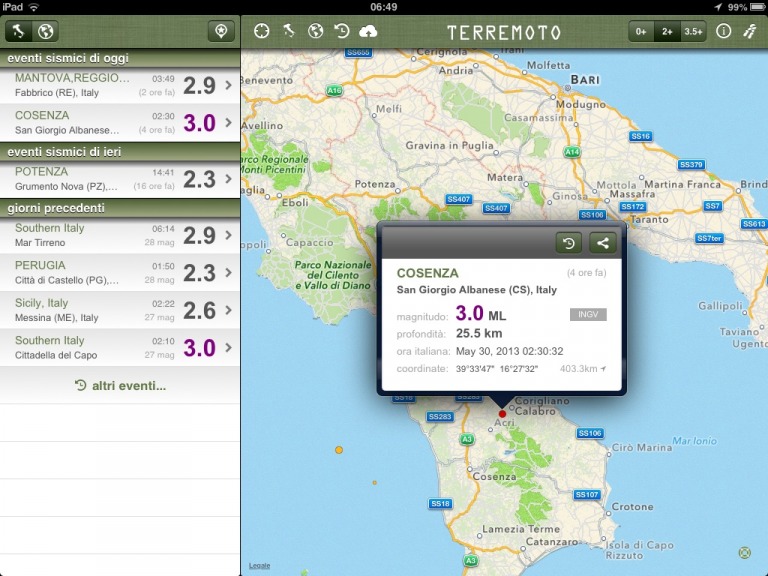768x576 pixels.
Task: Tap the popup history clock button
Action: (x=569, y=243)
